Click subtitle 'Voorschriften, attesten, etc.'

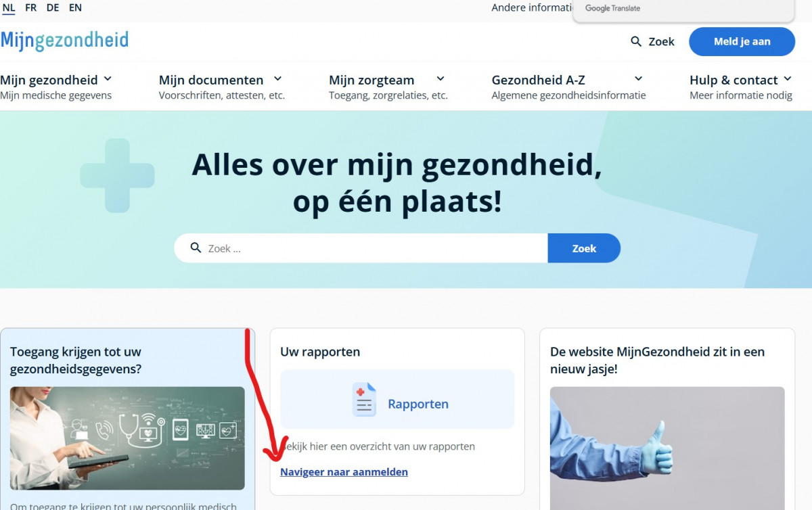click(x=222, y=95)
